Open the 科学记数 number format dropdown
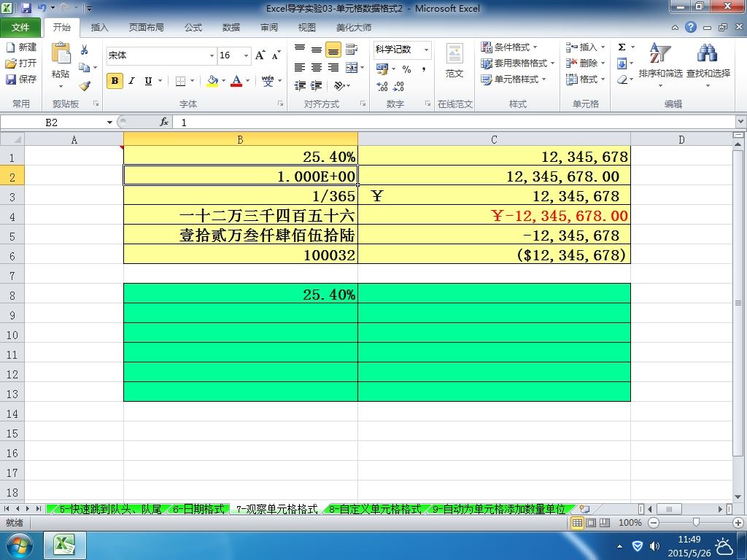747x560 pixels. point(426,50)
